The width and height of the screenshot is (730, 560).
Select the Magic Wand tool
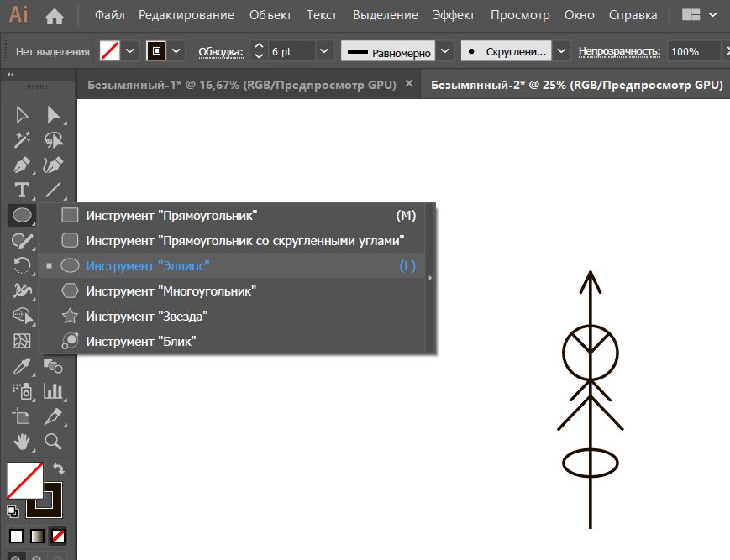coord(22,140)
